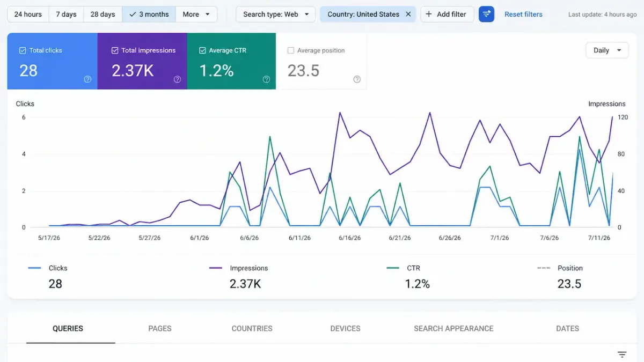Viewport: 644px width, 362px height.
Task: Open the More date range dropdown
Action: click(x=196, y=14)
